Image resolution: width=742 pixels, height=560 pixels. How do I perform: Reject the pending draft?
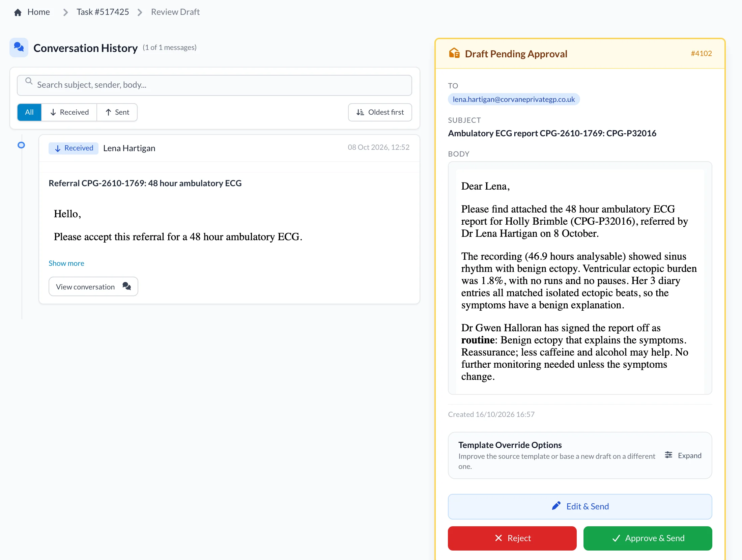(x=512, y=538)
